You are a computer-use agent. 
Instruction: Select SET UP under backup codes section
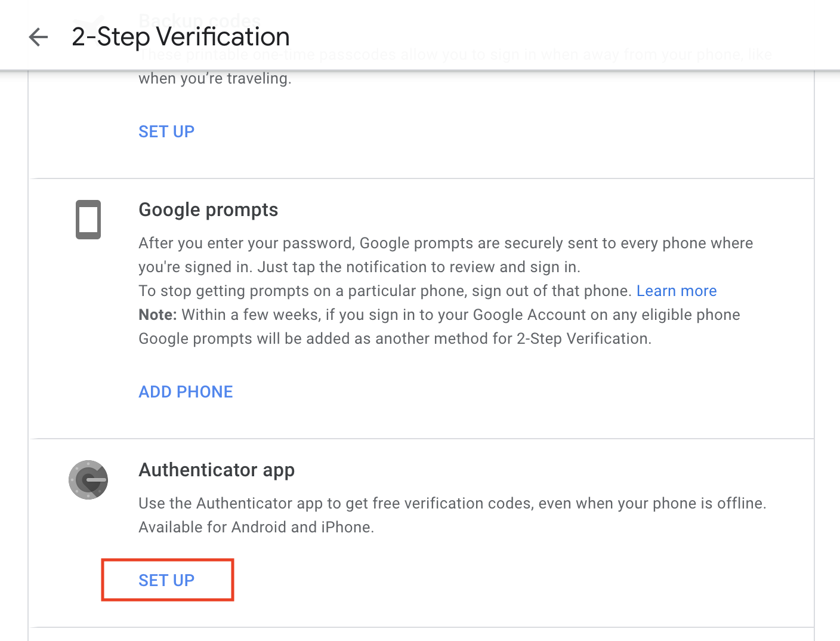pos(166,131)
